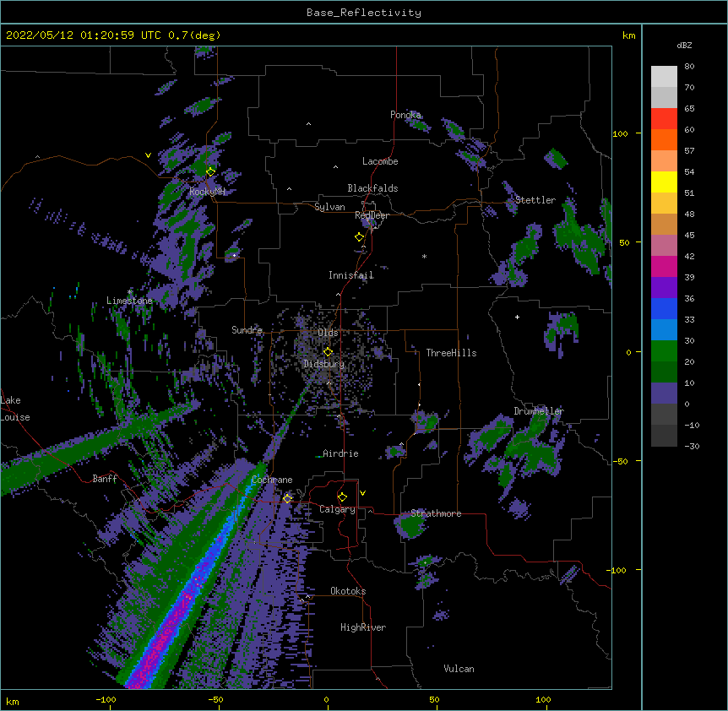The image size is (728, 711).
Task: Click the Sylvan label
Action: [x=329, y=207]
